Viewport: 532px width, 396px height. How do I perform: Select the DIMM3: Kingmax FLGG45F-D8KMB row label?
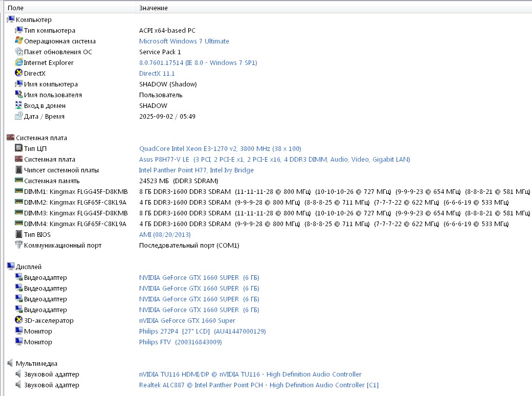pos(76,213)
